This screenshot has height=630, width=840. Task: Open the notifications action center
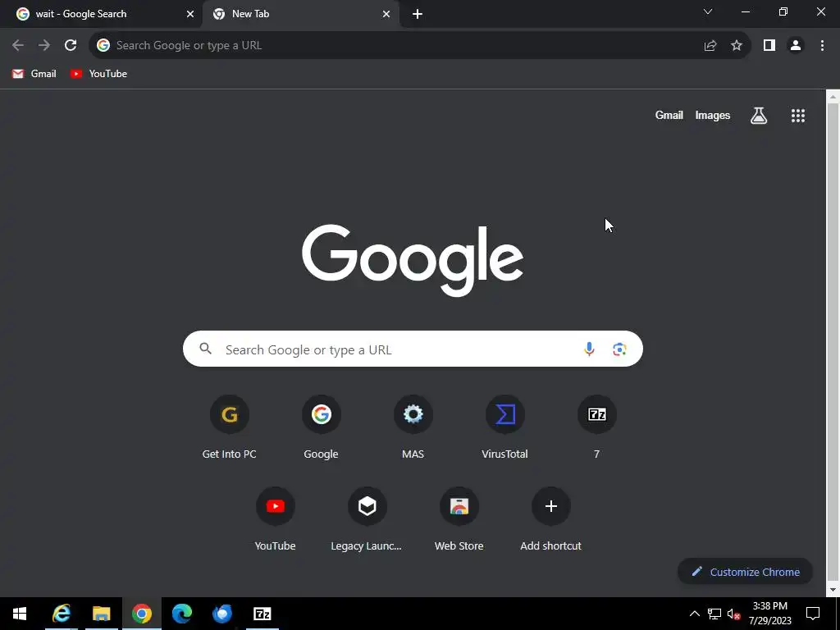coord(813,614)
